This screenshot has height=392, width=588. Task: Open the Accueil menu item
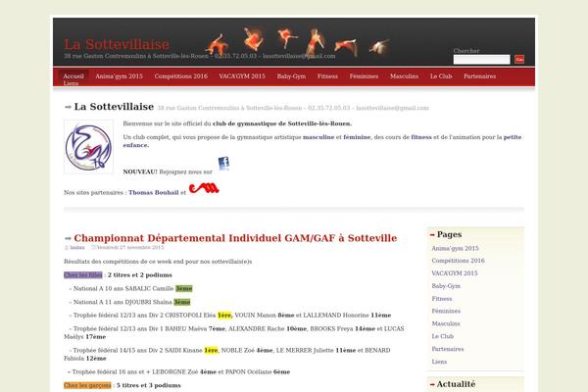pos(73,76)
